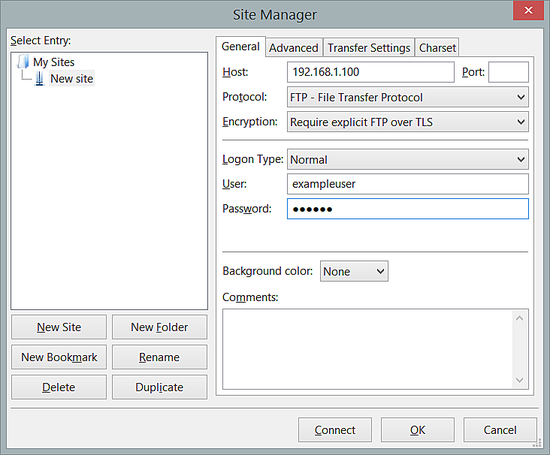Click the User text field
550x455 pixels.
408,184
